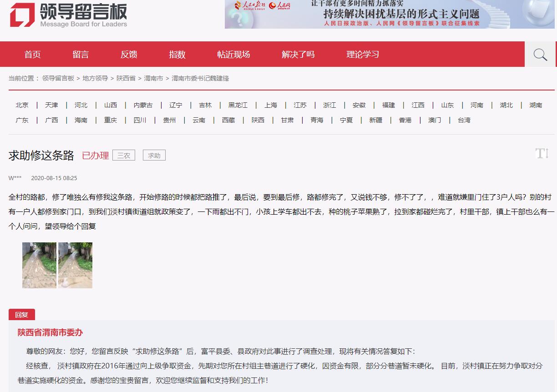Select 西藏 in province list

tap(228, 120)
